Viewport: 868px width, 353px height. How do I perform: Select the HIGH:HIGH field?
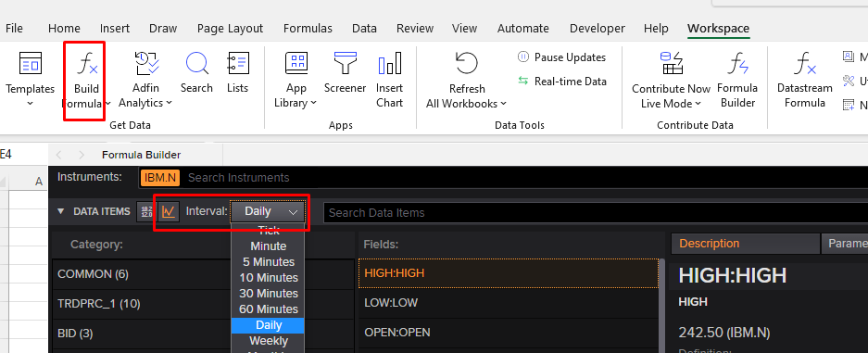(x=509, y=272)
